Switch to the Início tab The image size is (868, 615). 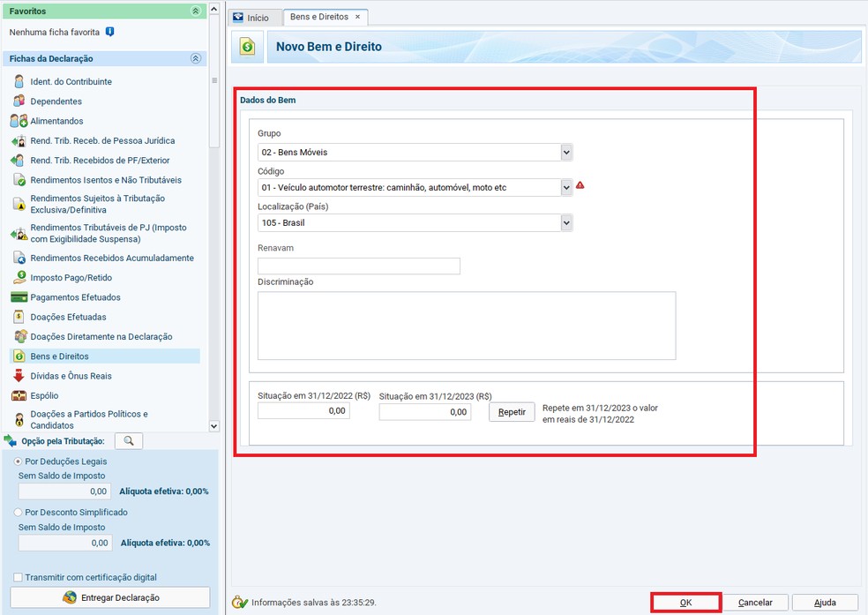tap(251, 18)
